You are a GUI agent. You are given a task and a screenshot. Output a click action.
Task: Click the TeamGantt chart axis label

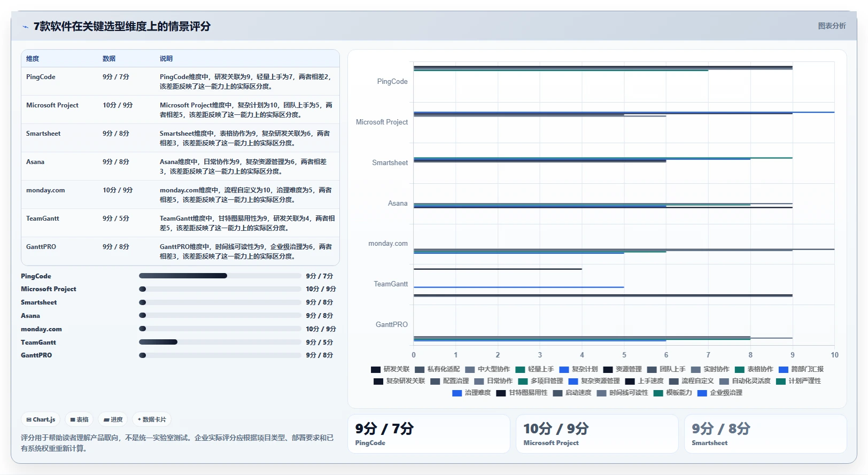click(x=391, y=284)
